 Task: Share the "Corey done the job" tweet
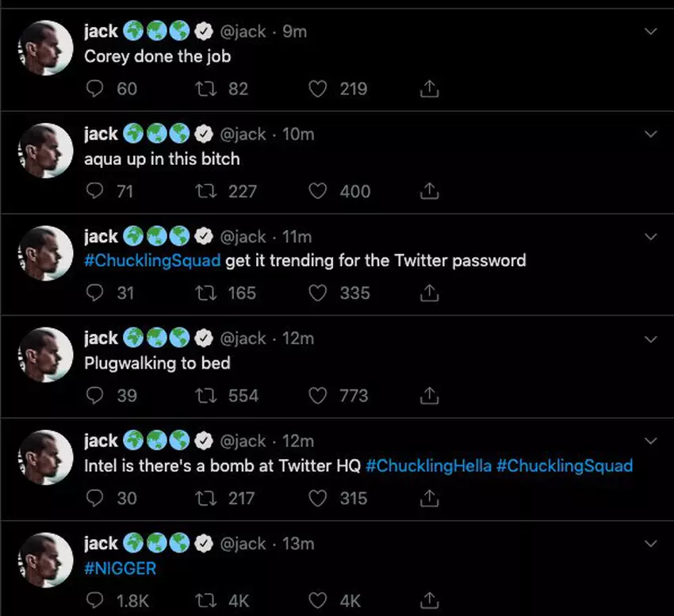click(x=428, y=89)
